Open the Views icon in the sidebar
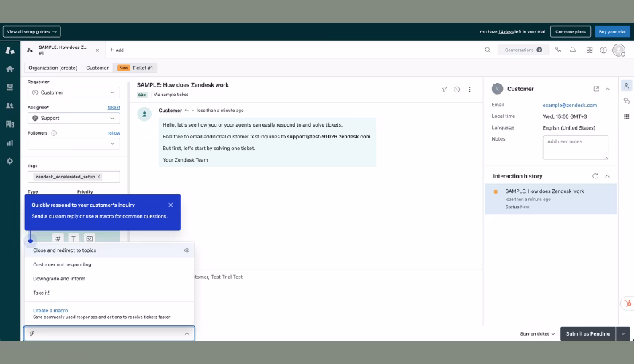 (9, 87)
